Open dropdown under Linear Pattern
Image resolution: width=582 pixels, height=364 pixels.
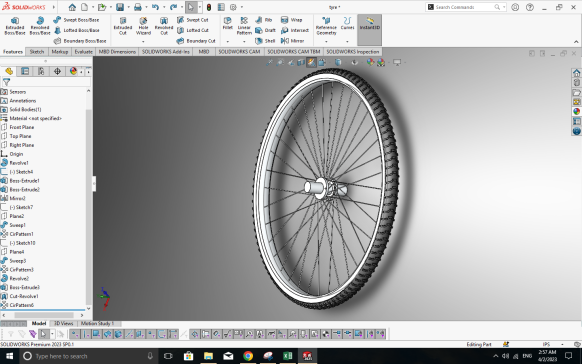pos(244,41)
